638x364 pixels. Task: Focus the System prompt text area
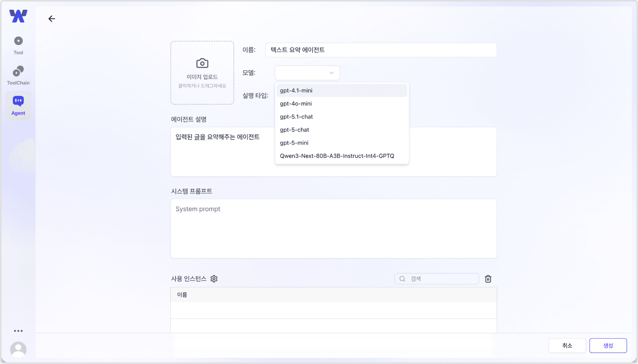tap(333, 229)
